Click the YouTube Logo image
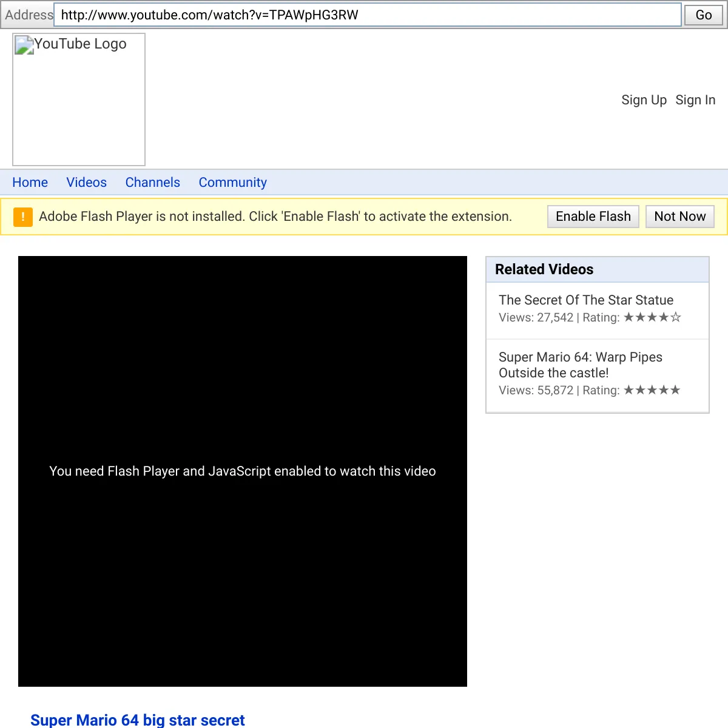 coord(79,99)
